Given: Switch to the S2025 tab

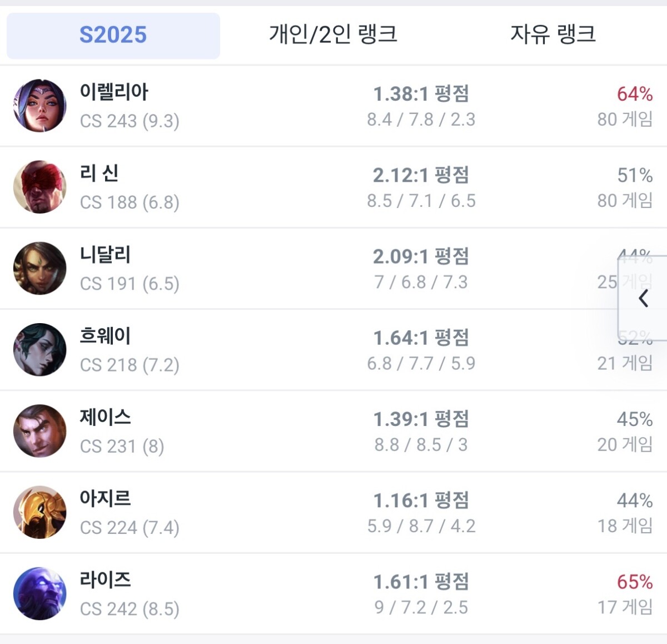Looking at the screenshot, I should (113, 35).
